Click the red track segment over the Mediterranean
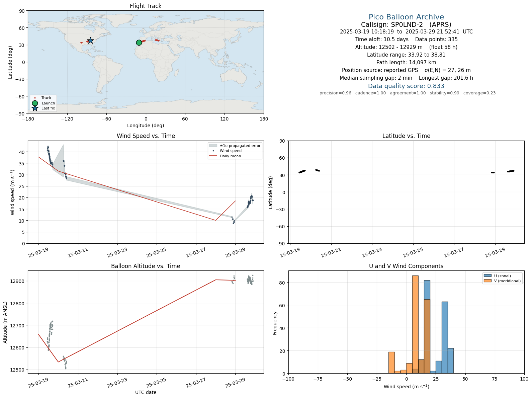The height and width of the screenshot is (398, 532). tap(157, 40)
